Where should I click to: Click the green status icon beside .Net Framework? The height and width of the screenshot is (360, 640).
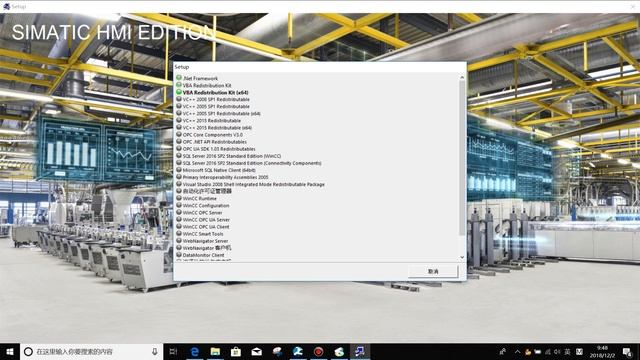click(179, 78)
